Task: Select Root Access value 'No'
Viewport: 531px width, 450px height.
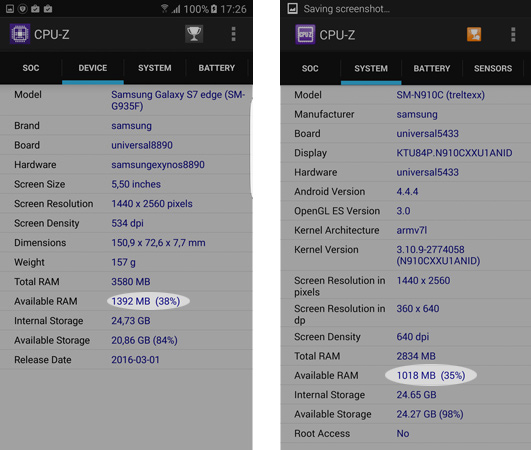Action: (403, 433)
